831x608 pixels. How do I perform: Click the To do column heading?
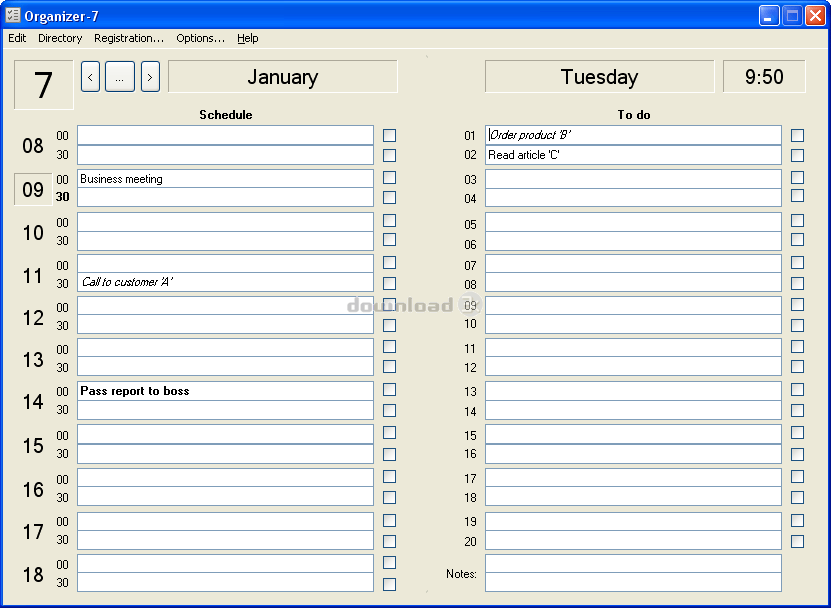coord(634,114)
